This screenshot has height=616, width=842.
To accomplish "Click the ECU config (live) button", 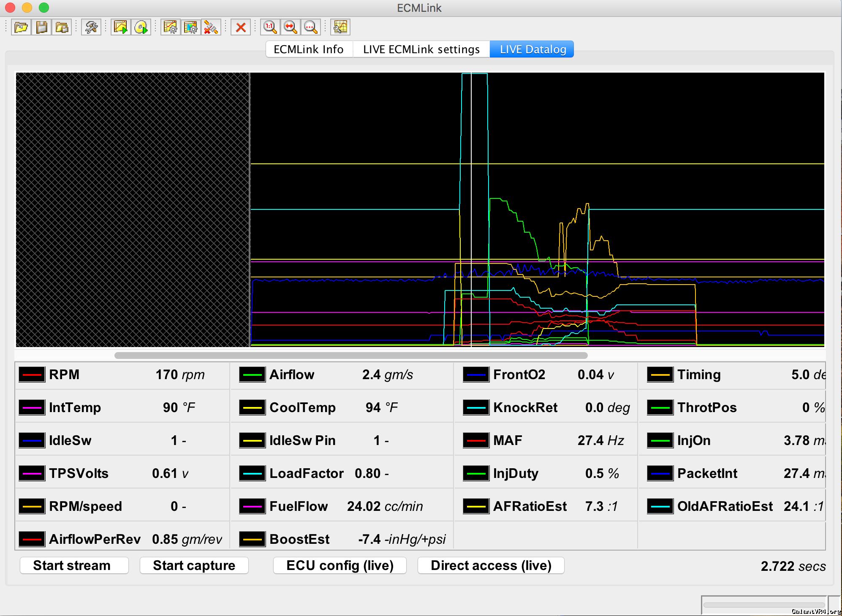I will [340, 565].
